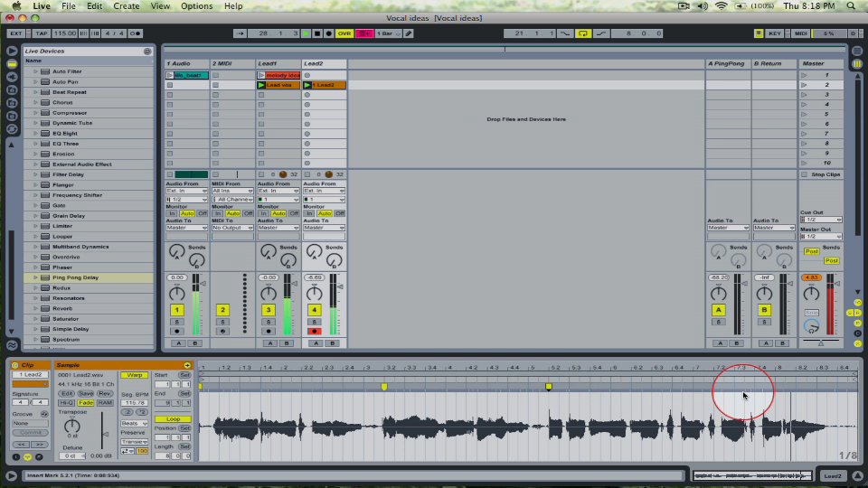
Task: Open Lead1's Audio To Master dropdown
Action: 278,228
